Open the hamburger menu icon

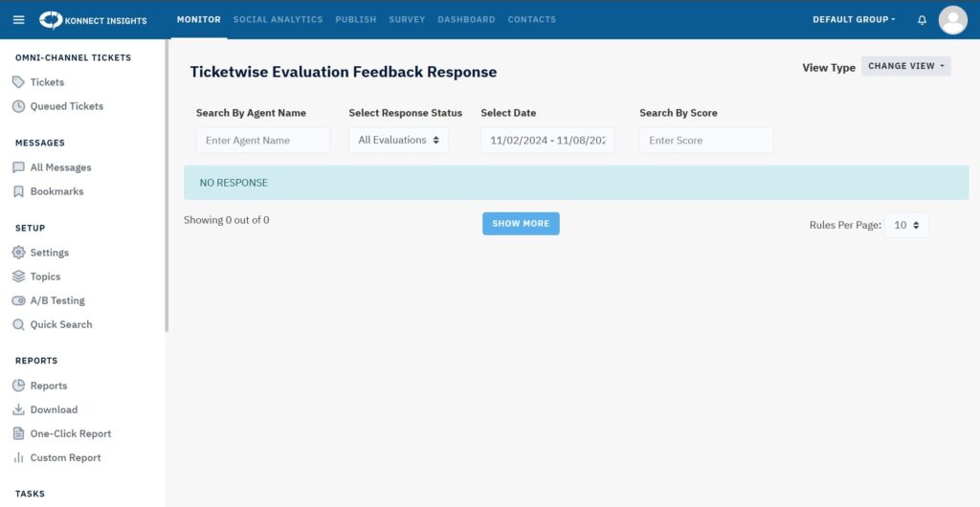[x=18, y=19]
